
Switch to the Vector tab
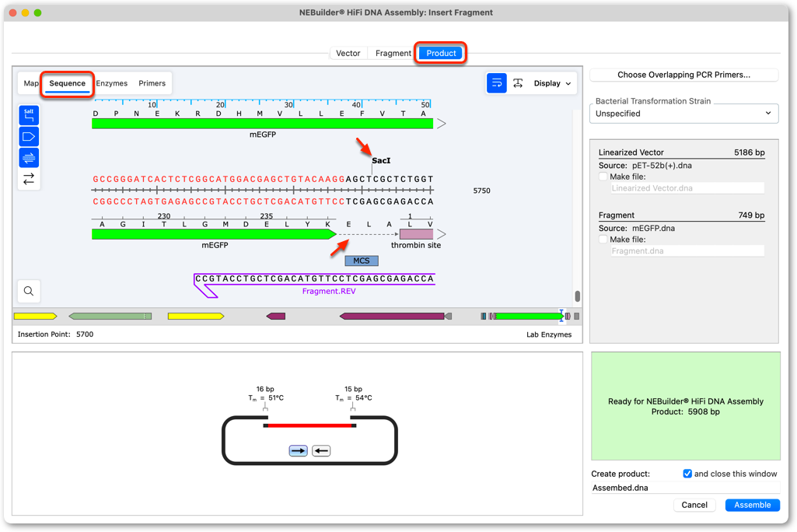pyautogui.click(x=348, y=53)
